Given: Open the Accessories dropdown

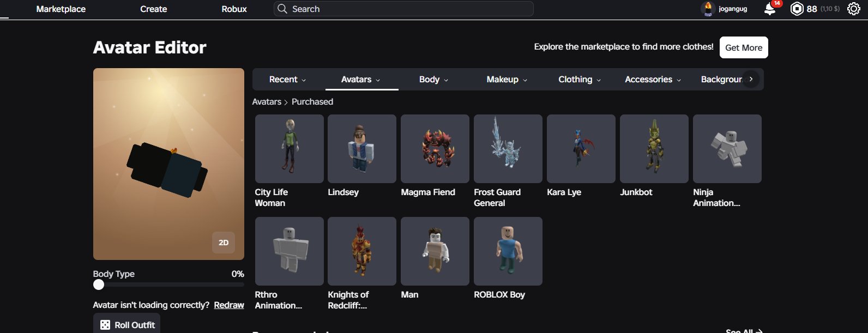Looking at the screenshot, I should tap(653, 80).
